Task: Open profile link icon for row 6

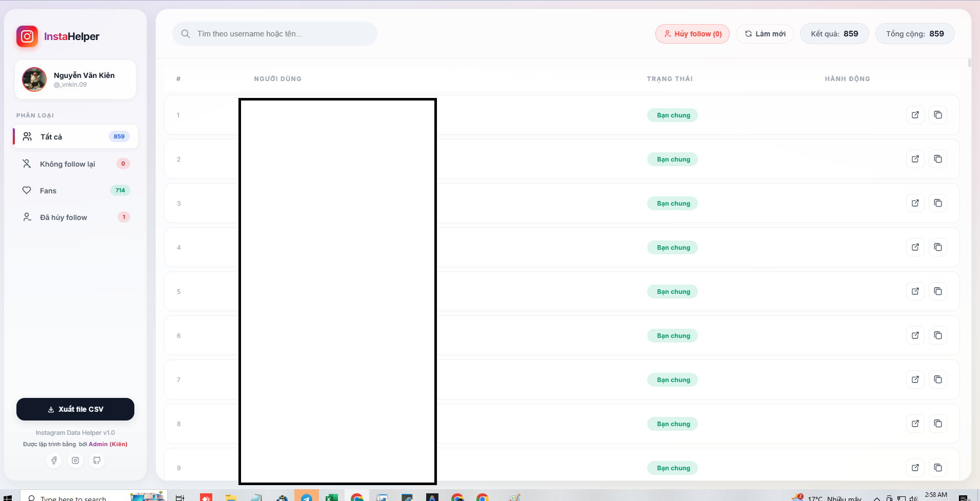Action: [x=915, y=335]
